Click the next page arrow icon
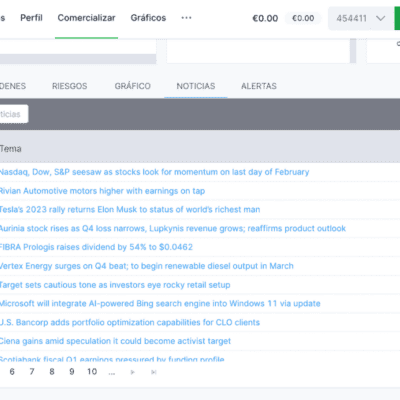 (133, 372)
